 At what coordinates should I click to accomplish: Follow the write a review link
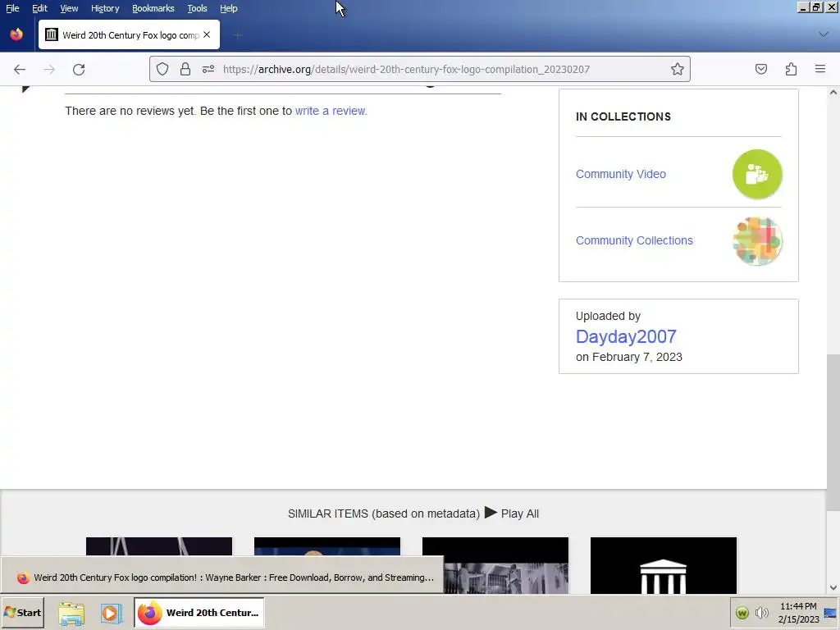coord(331,111)
